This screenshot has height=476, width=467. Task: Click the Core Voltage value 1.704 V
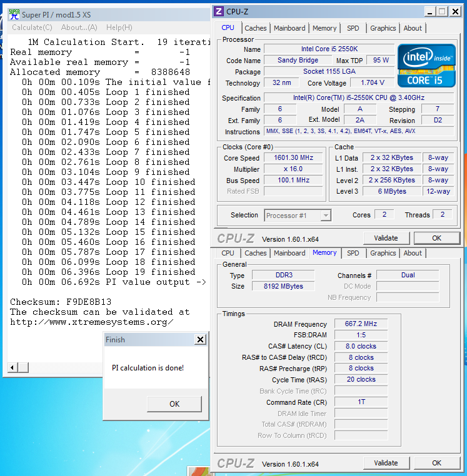pos(372,83)
